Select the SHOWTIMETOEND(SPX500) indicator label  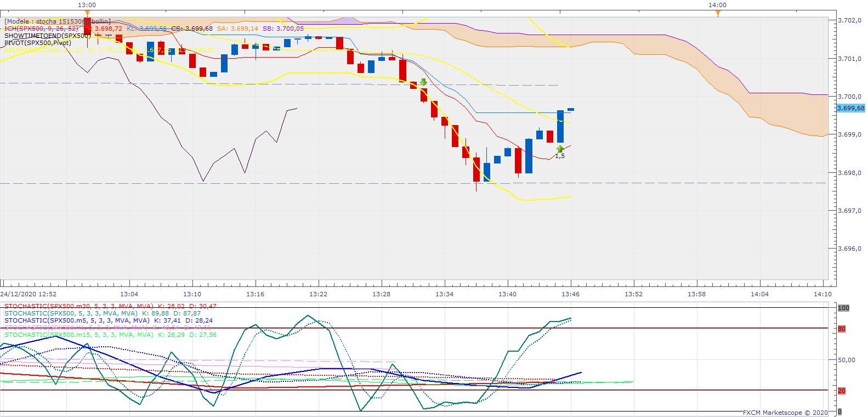coord(48,36)
